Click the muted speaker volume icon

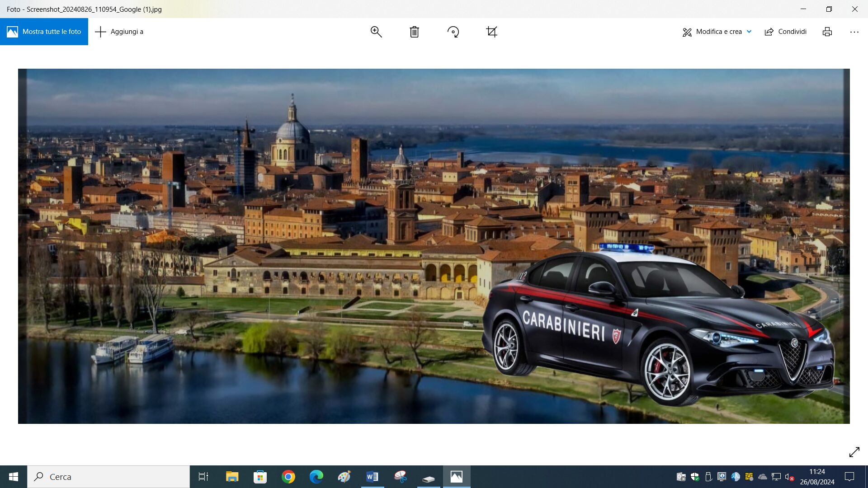click(x=790, y=477)
